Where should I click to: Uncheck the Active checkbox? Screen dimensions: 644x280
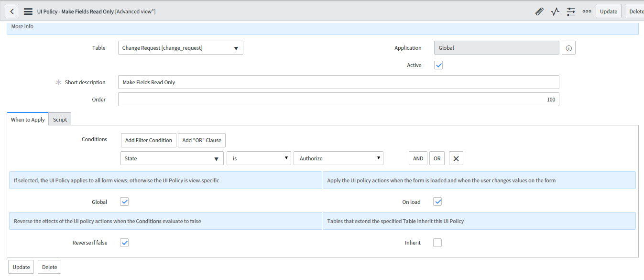coord(438,65)
